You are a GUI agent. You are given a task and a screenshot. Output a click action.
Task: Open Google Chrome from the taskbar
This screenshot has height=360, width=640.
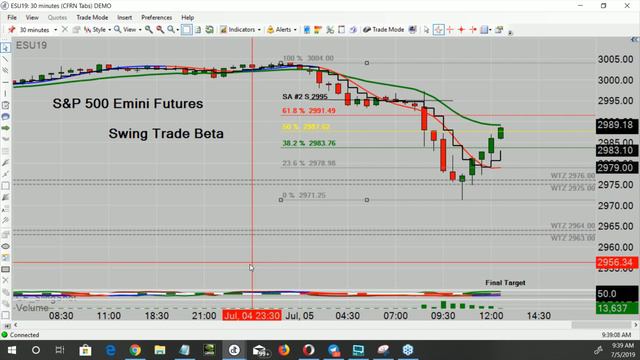(x=135, y=350)
